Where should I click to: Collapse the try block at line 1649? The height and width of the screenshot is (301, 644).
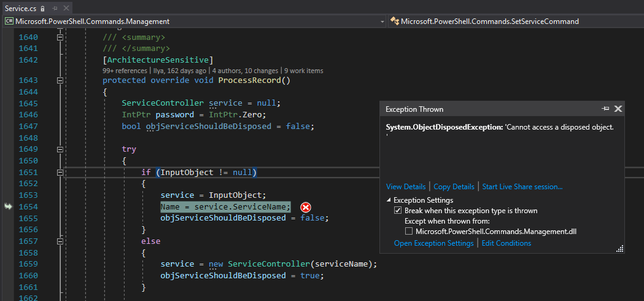(x=60, y=149)
